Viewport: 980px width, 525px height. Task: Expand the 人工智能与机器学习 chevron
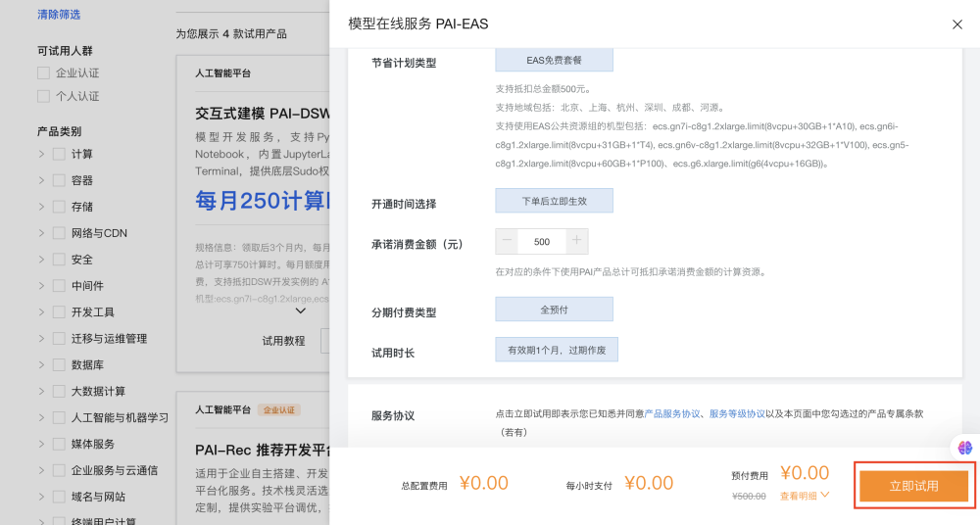[41, 417]
